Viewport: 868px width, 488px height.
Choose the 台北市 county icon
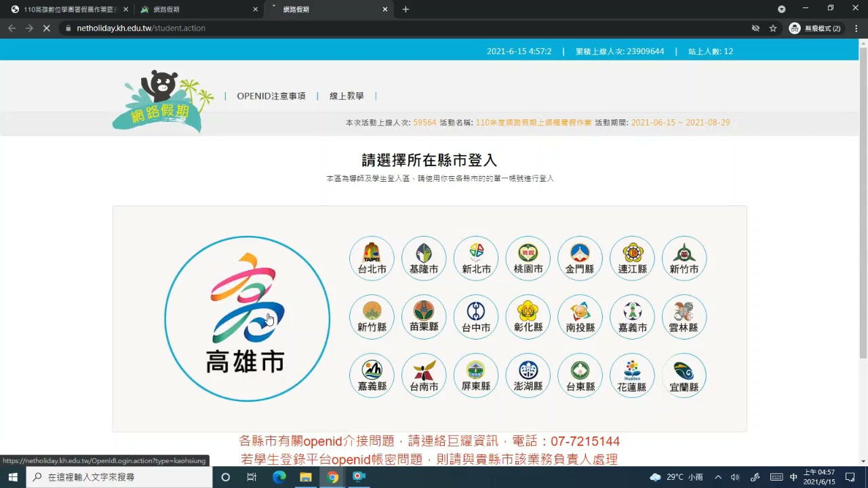[x=372, y=258]
